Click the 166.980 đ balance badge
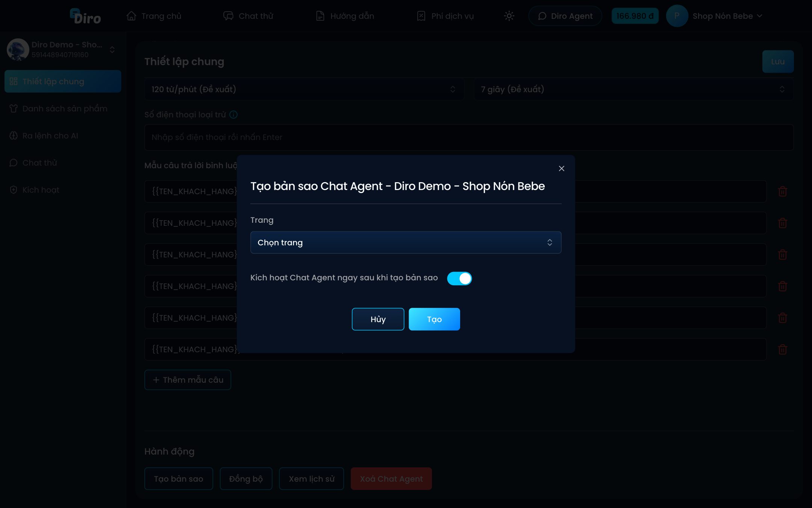This screenshot has height=508, width=812. (635, 16)
